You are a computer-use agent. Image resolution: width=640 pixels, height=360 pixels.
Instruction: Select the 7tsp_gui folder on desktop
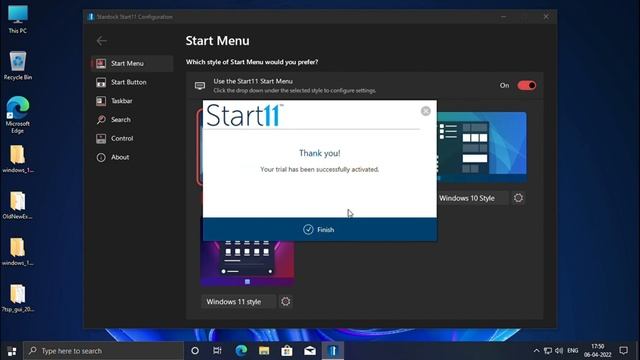pos(18,298)
